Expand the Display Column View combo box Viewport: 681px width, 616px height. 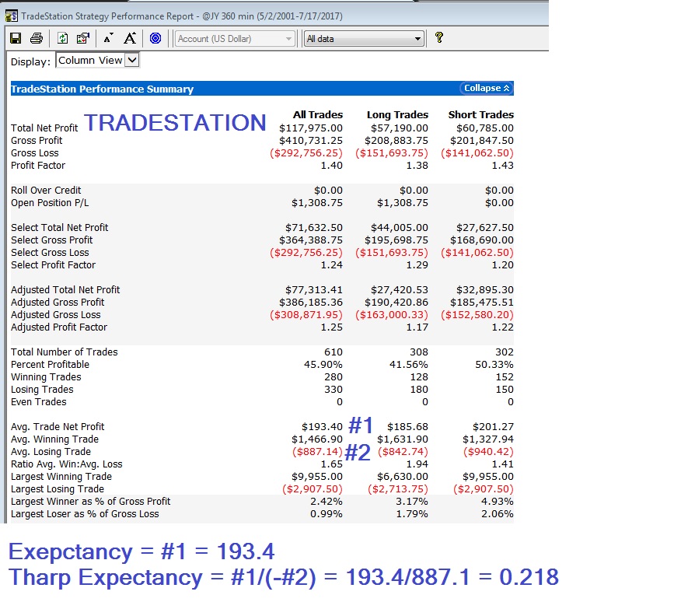tap(98, 61)
